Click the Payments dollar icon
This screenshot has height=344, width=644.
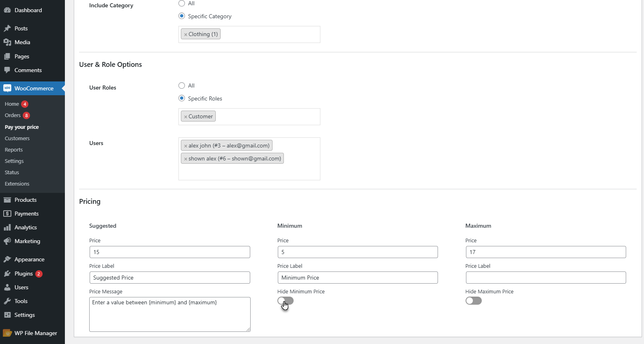click(x=7, y=214)
